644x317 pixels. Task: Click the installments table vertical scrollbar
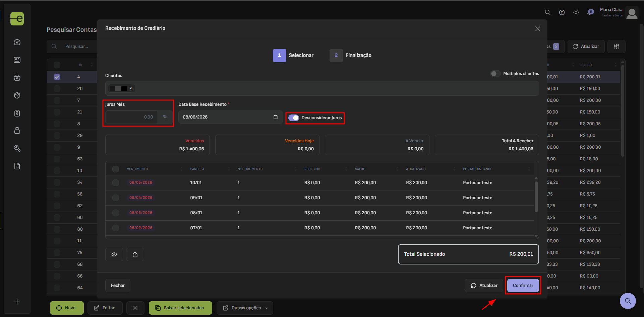point(536,197)
